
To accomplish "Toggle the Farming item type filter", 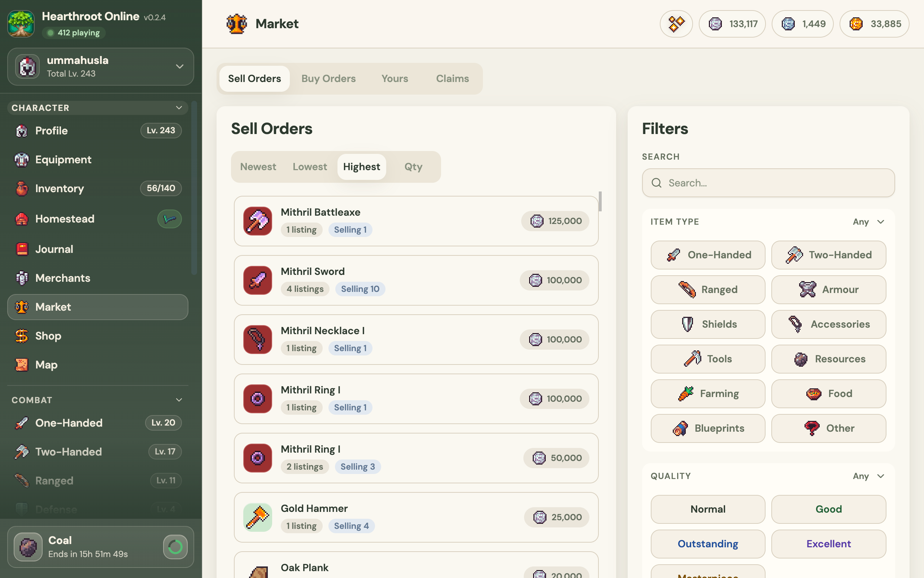I will (x=708, y=394).
